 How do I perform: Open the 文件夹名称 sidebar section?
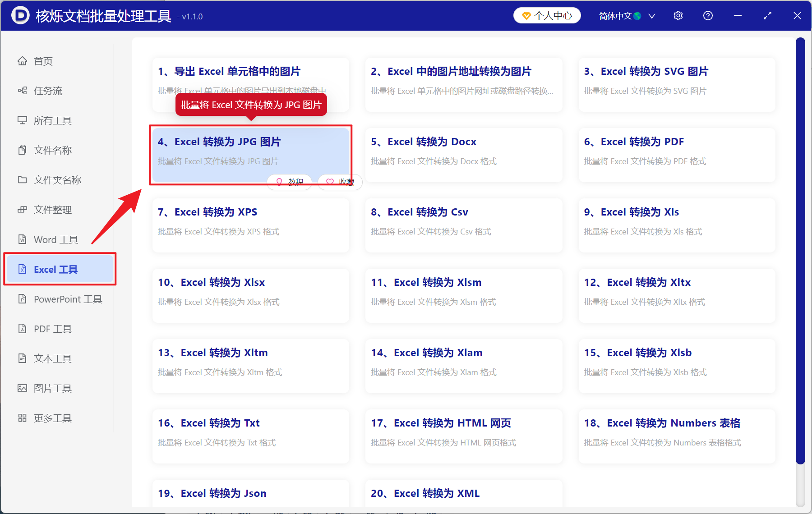pos(57,180)
